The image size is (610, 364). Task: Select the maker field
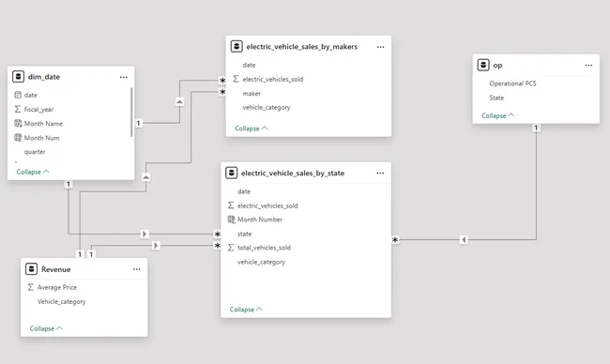click(252, 93)
